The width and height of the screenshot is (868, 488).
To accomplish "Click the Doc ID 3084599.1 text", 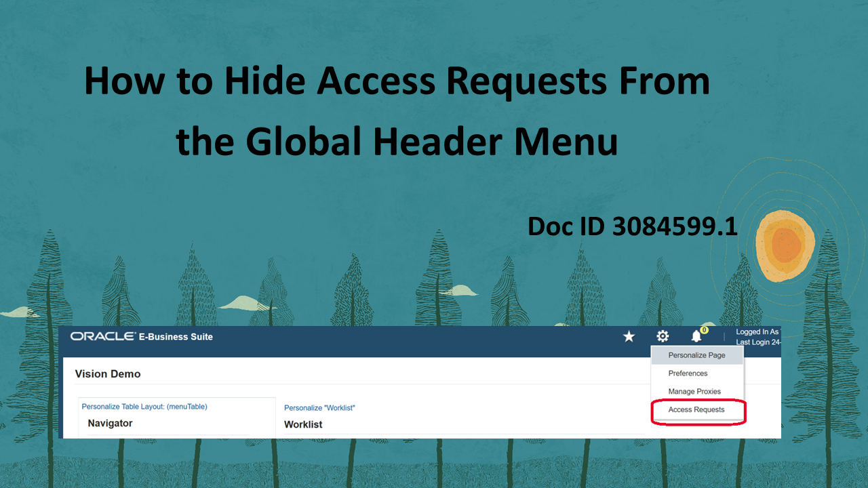I will [x=633, y=226].
